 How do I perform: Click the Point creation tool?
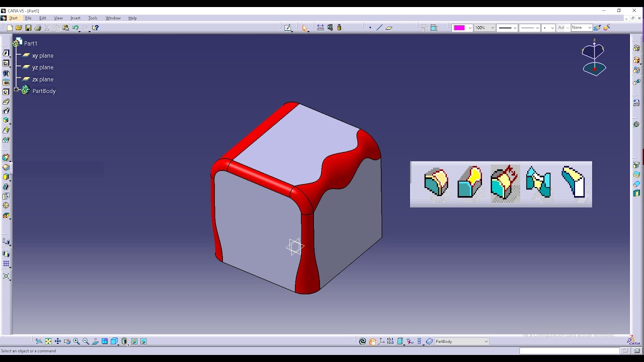pyautogui.click(x=370, y=28)
